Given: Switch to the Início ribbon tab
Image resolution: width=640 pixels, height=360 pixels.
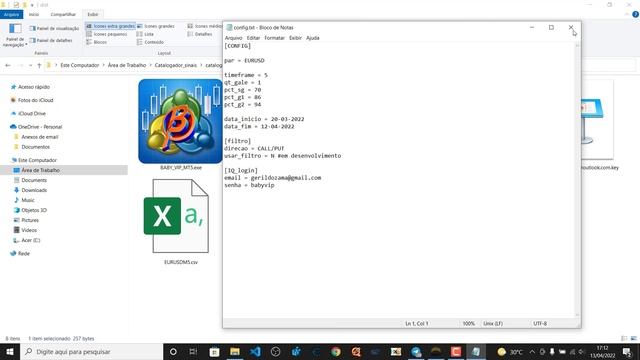Looking at the screenshot, I should point(34,14).
